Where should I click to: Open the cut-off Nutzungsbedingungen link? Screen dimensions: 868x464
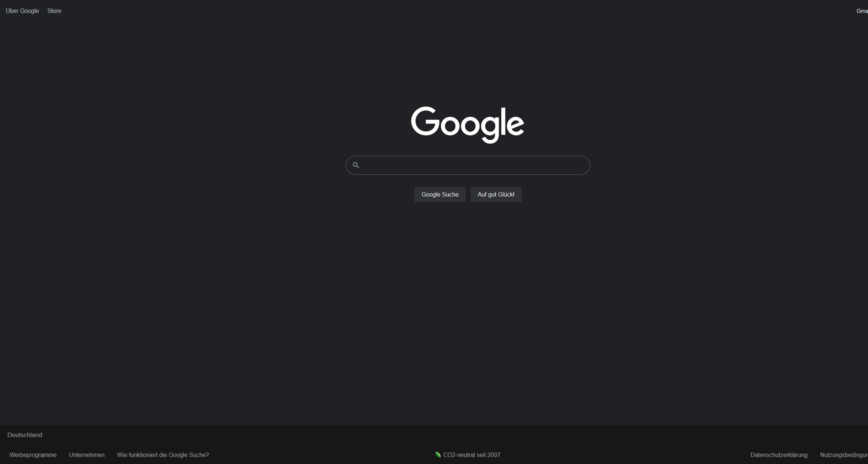(844, 455)
